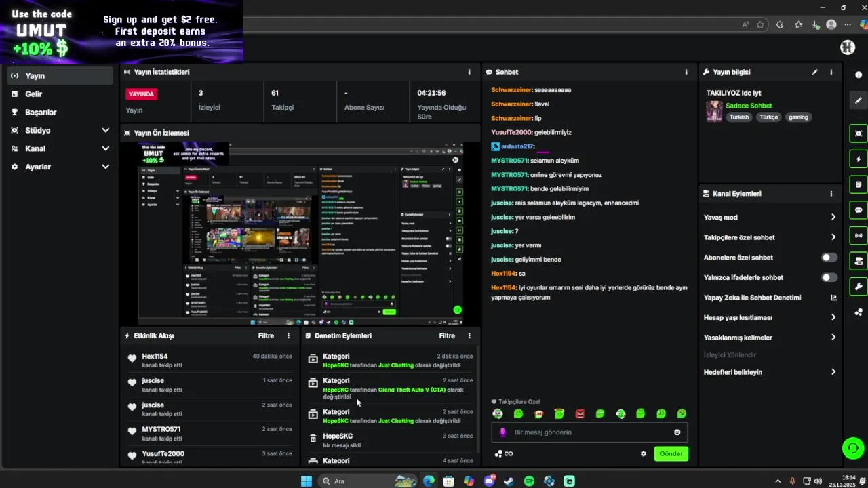The image size is (868, 488).
Task: Click Kick profile avatar top right
Action: [x=848, y=47]
